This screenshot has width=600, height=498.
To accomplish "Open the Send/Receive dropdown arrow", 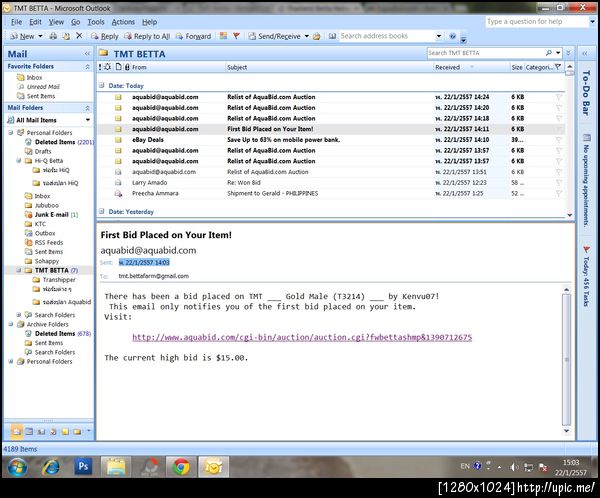I will [307, 36].
